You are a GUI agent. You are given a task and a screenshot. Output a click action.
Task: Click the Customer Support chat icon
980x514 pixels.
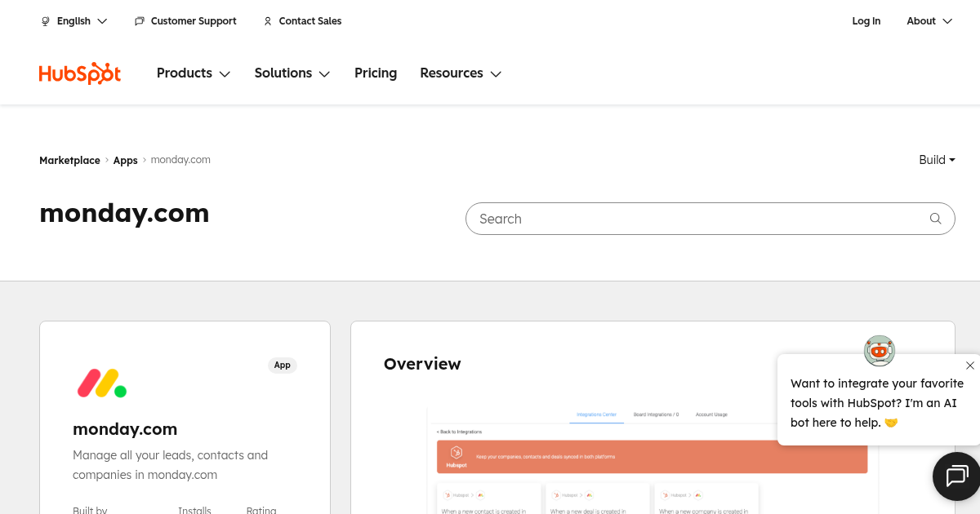click(140, 21)
